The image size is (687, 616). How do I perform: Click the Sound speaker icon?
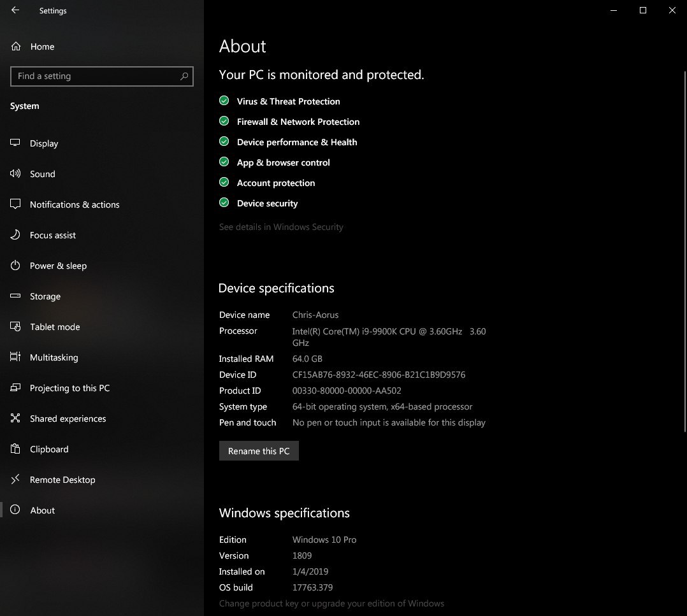(15, 173)
